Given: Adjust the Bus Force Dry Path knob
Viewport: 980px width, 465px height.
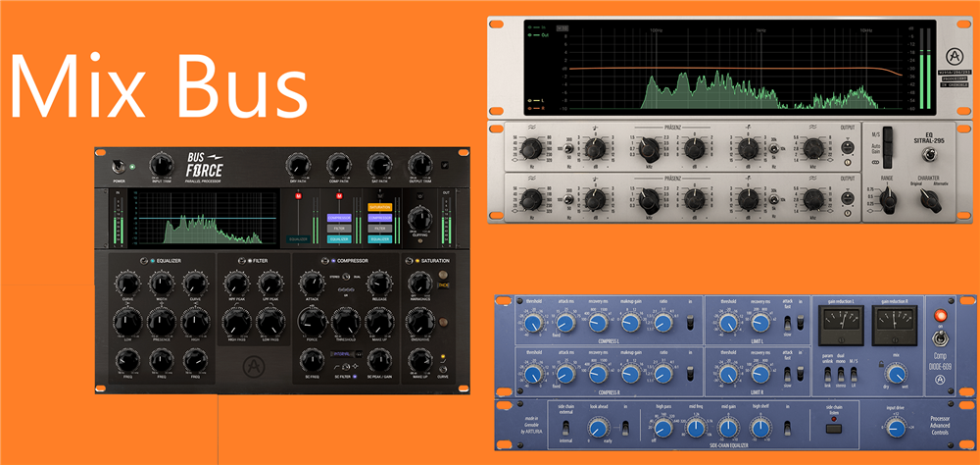Looking at the screenshot, I should coord(298,165).
